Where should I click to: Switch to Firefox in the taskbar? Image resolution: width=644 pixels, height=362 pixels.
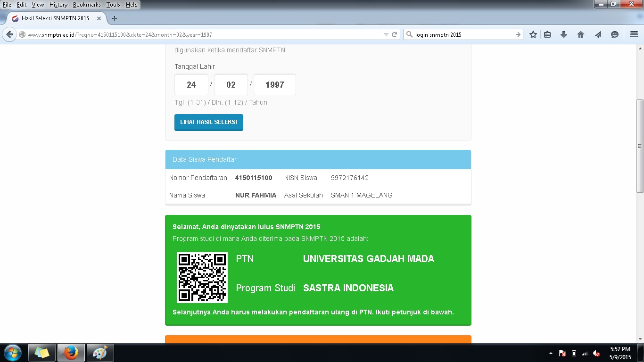coord(71,353)
